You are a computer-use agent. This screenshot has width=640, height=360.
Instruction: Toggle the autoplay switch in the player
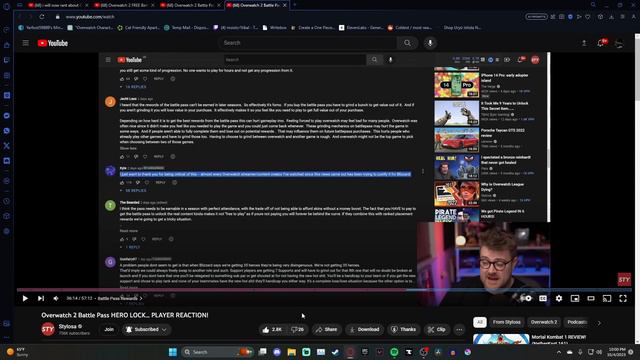[527, 298]
